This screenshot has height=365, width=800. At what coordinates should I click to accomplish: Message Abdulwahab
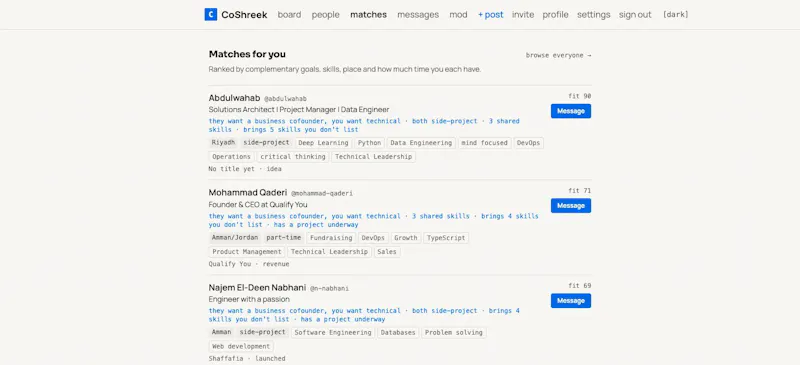pos(571,111)
